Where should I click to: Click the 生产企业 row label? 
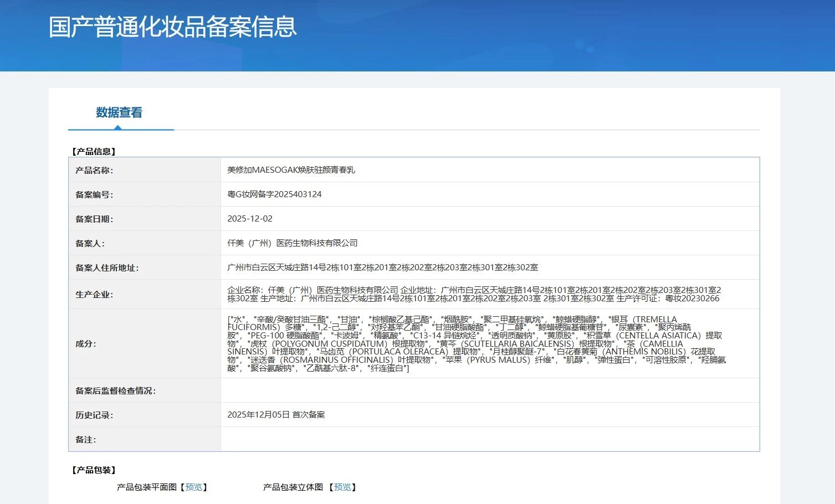click(x=94, y=295)
